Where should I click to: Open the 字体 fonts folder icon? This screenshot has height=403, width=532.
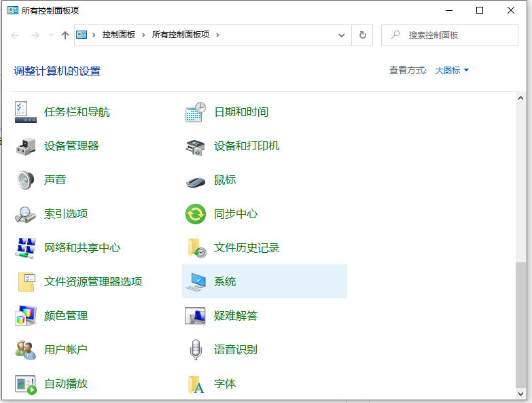(x=196, y=385)
